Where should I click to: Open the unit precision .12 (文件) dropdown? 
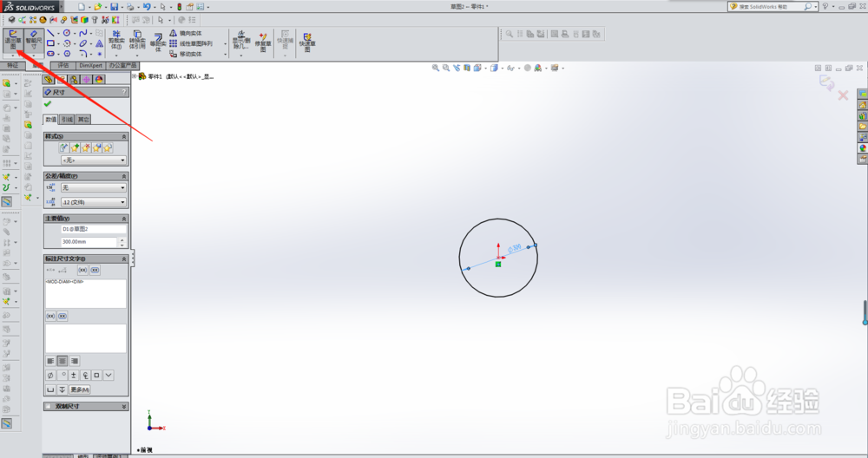(94, 202)
